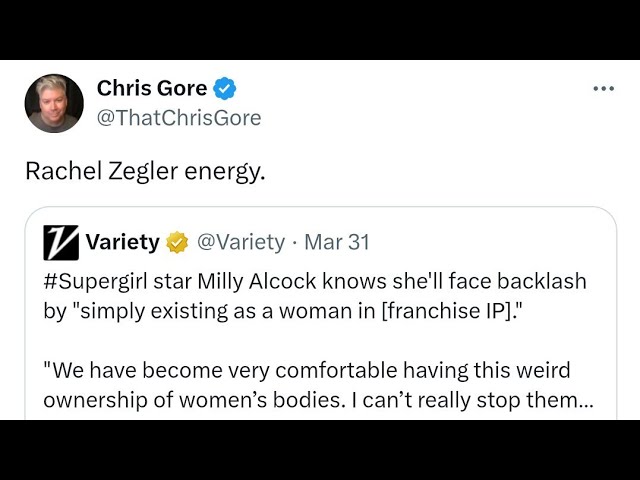The height and width of the screenshot is (480, 640).
Task: Click the Mar 31 timestamp
Action: click(337, 242)
